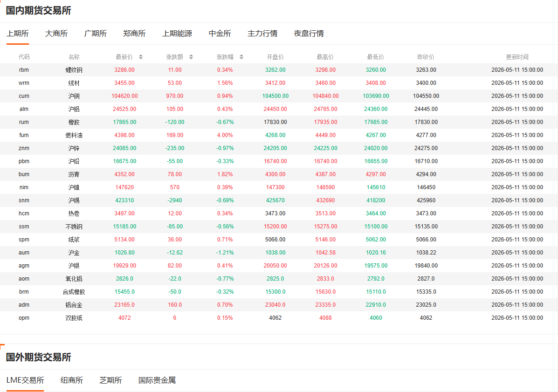Click the 国外期货交易所 section heading
Image resolution: width=558 pixels, height=392 pixels.
click(38, 357)
